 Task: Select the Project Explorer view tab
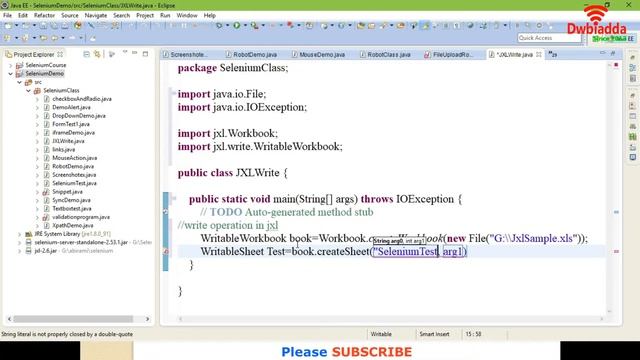(33, 54)
